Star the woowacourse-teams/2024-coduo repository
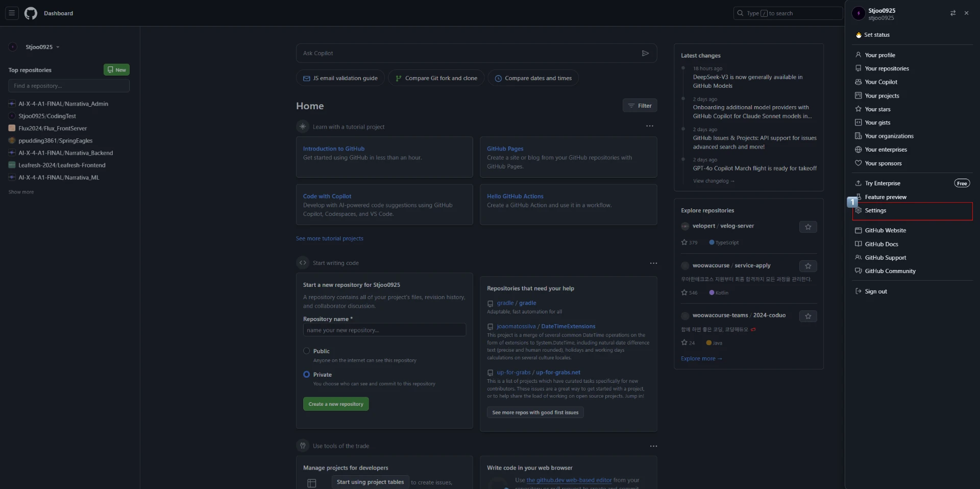980x489 pixels. tap(808, 316)
